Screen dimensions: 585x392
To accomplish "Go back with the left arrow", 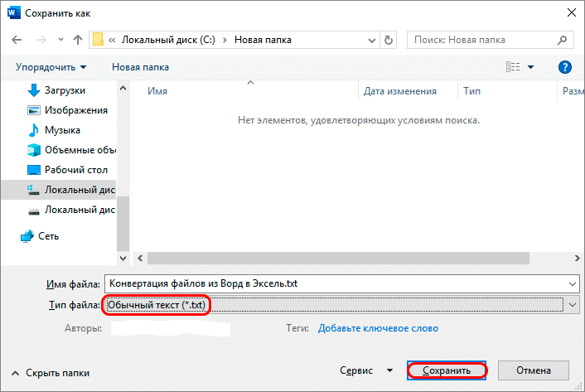I will click(17, 40).
